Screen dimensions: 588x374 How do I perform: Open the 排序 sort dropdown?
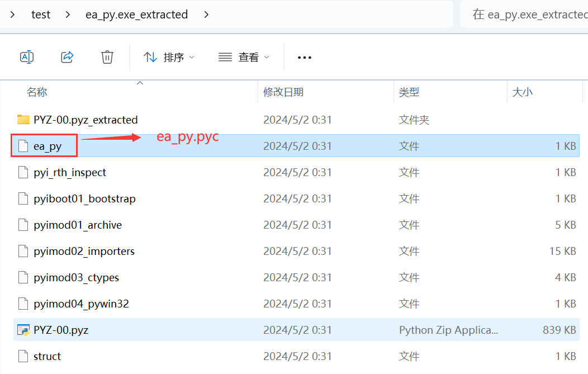point(169,58)
